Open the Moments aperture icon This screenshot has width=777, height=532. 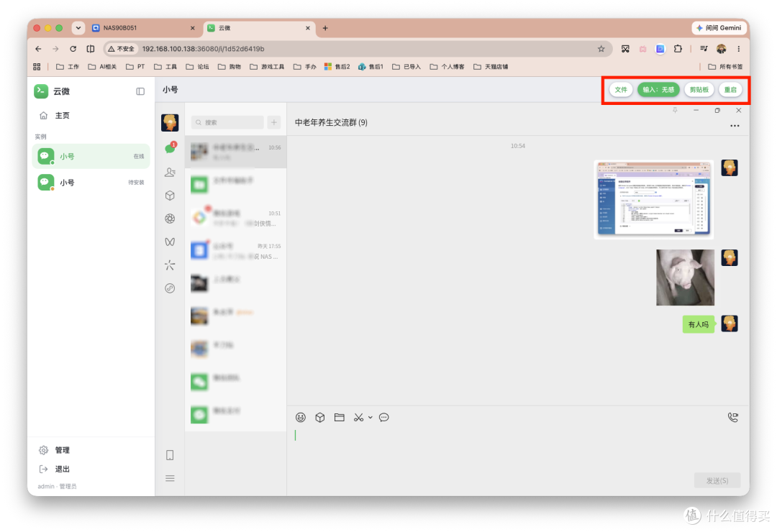point(170,219)
